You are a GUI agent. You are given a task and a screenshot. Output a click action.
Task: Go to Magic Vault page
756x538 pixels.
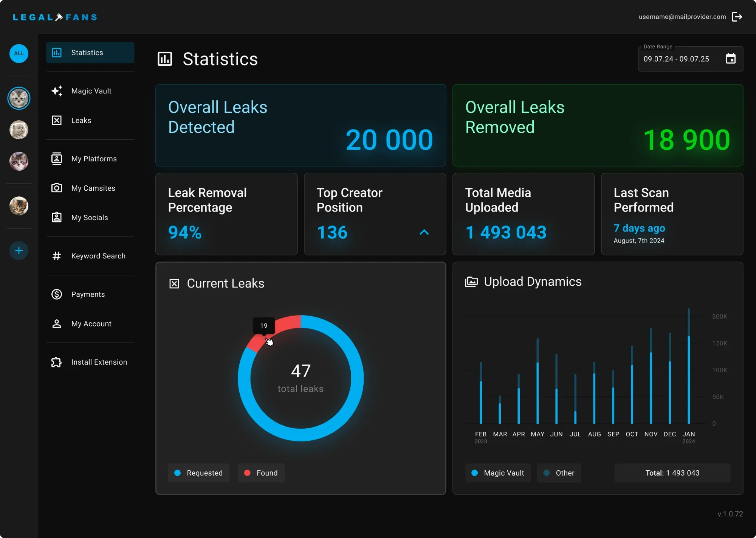pos(91,91)
